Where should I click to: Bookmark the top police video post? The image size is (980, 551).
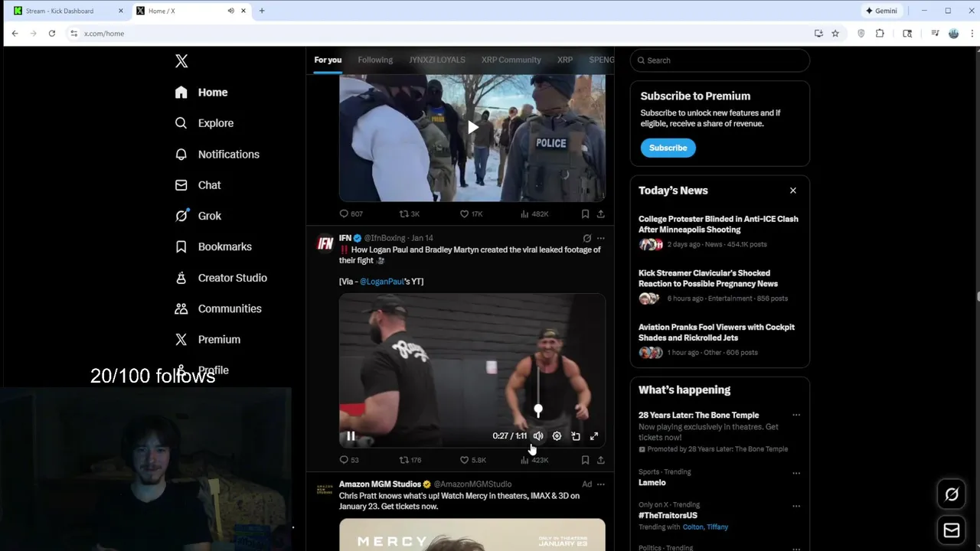pyautogui.click(x=585, y=214)
